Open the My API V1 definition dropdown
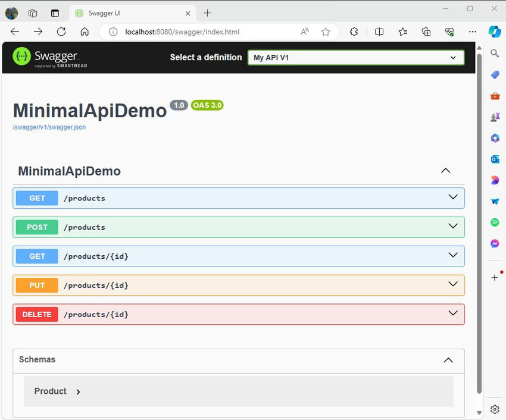Viewport: 506px width, 420px height. pos(355,57)
